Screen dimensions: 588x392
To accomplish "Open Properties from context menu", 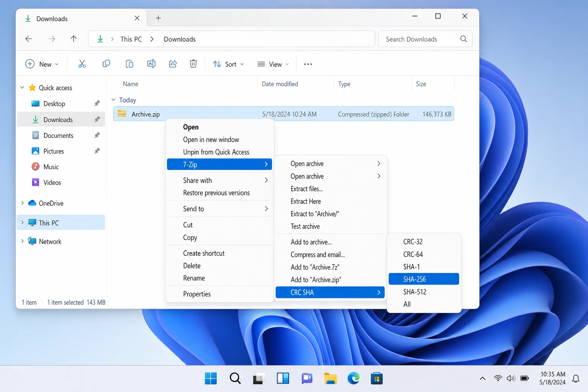I will click(x=219, y=294).
